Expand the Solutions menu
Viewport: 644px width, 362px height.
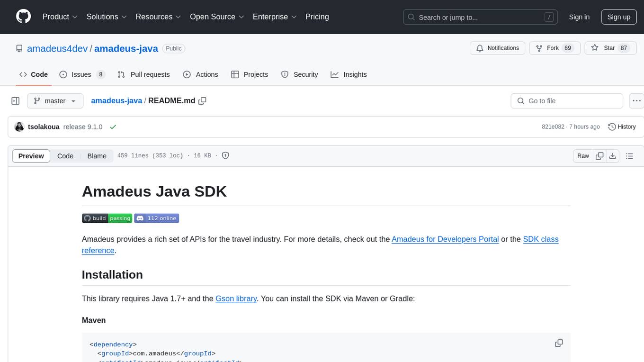[107, 17]
